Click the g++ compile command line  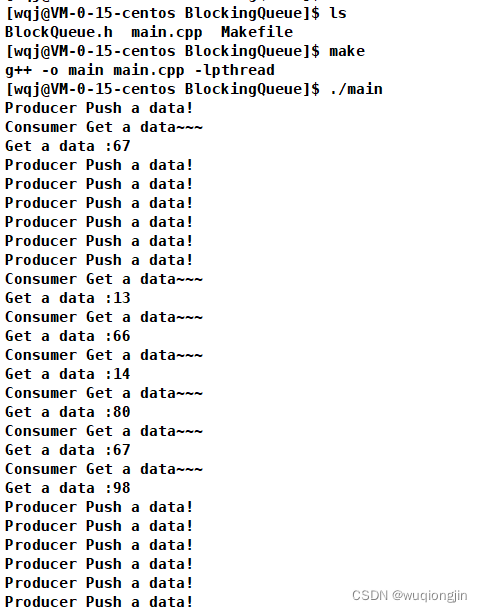pos(140,71)
